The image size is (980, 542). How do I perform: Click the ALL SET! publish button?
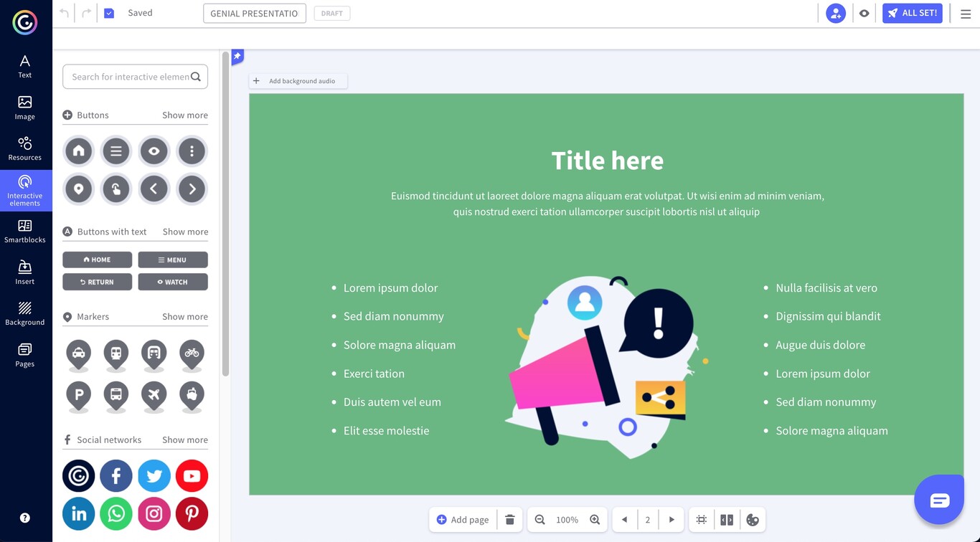(912, 12)
